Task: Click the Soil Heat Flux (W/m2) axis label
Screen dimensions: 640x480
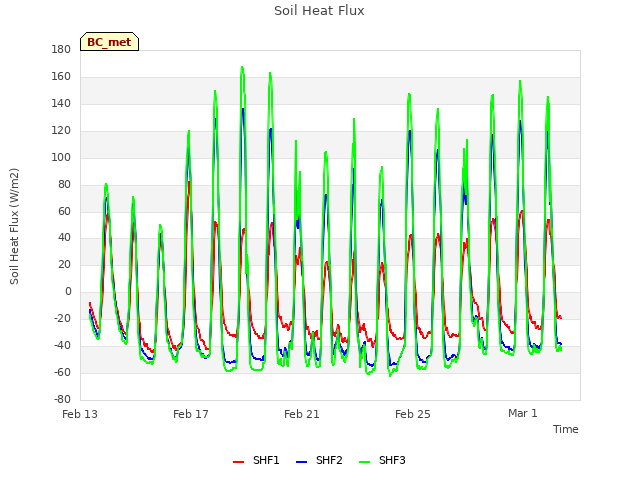Action: coord(14,226)
